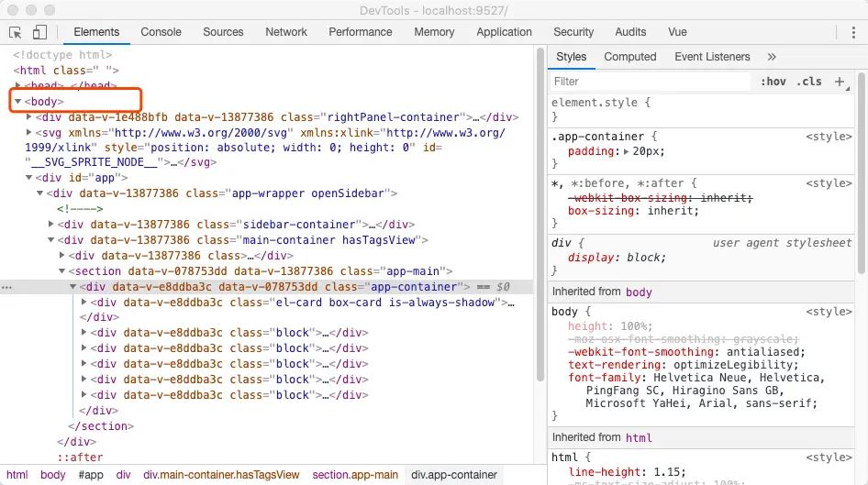Select the </section> closing tag row
Image resolution: width=868 pixels, height=485 pixels.
(101, 426)
